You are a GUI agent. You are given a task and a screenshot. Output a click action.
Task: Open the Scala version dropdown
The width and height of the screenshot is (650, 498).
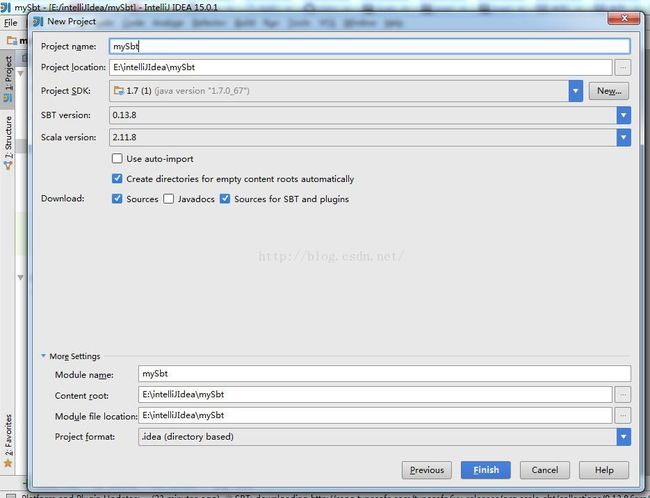(x=623, y=137)
